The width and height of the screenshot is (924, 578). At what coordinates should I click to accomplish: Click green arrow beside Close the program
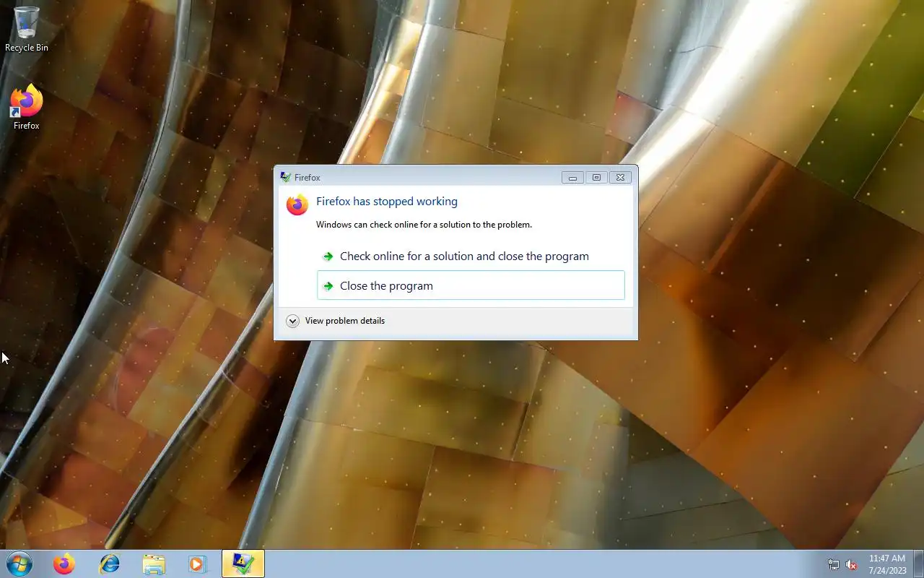328,286
